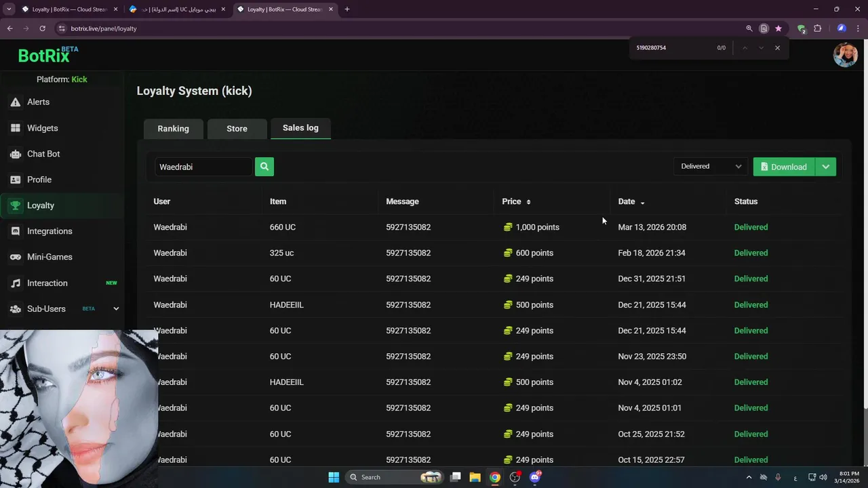Select the Sales log tab
The height and width of the screenshot is (488, 868).
[x=300, y=128]
